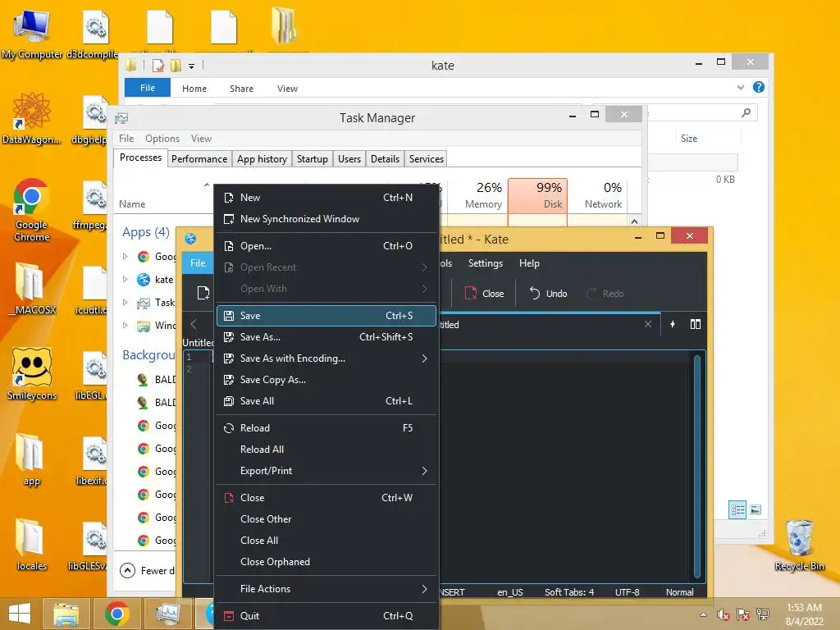Image resolution: width=840 pixels, height=630 pixels.
Task: Switch to Details tab in Task Manager
Action: (386, 159)
